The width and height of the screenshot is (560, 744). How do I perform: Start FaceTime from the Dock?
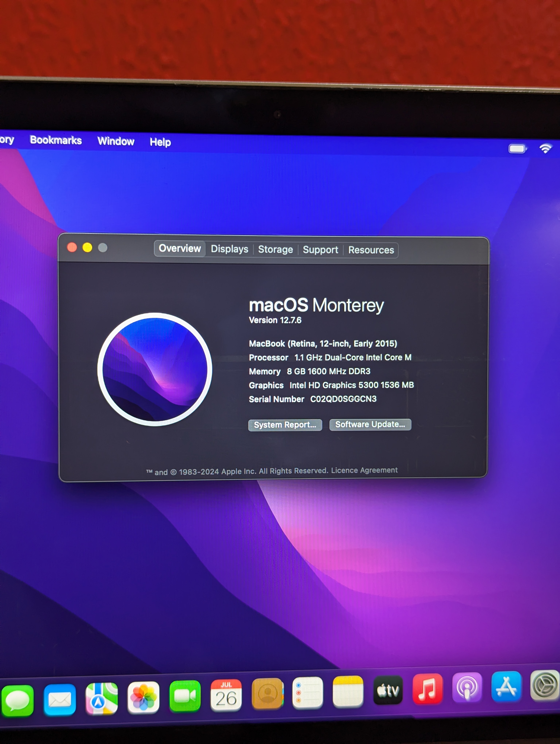coord(185,696)
